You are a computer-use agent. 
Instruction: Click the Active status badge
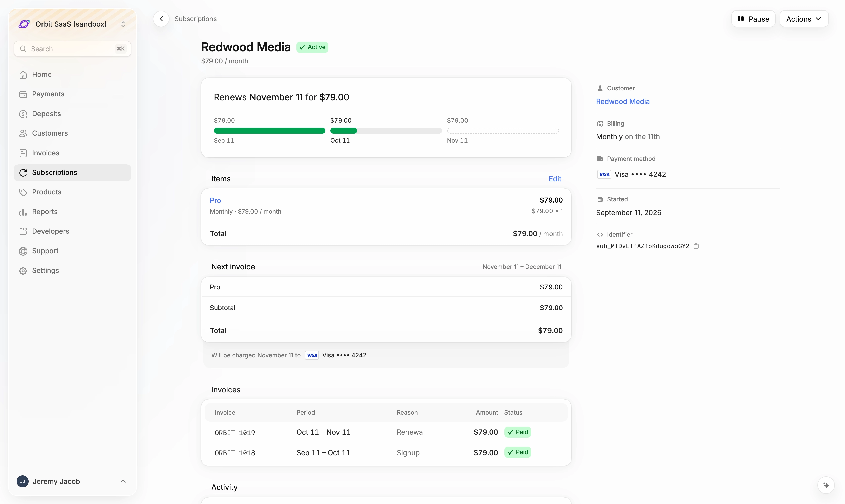(312, 47)
